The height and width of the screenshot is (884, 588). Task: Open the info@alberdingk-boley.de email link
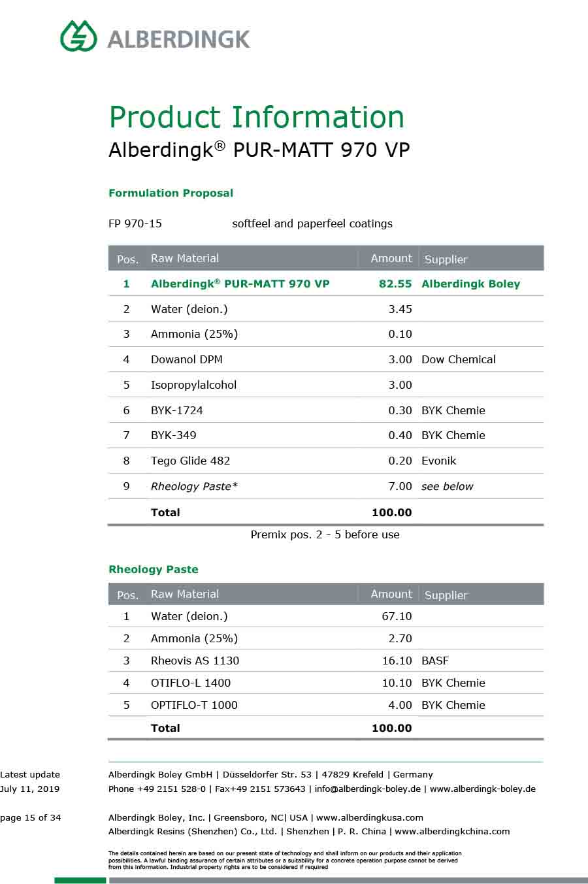pos(367,789)
